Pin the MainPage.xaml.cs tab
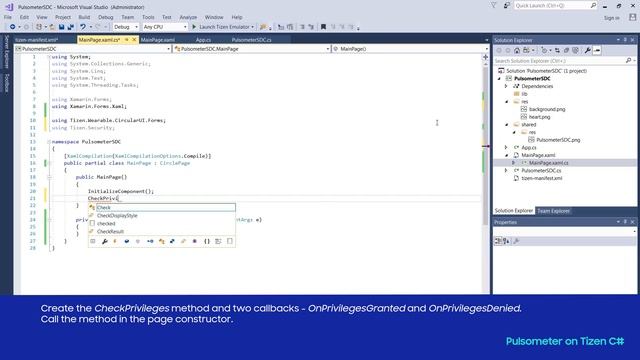 (x=127, y=40)
